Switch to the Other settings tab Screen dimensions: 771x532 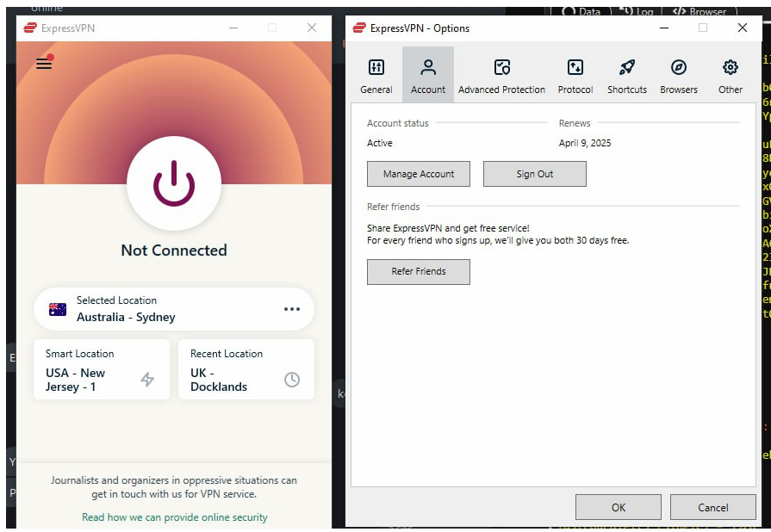[x=731, y=75]
